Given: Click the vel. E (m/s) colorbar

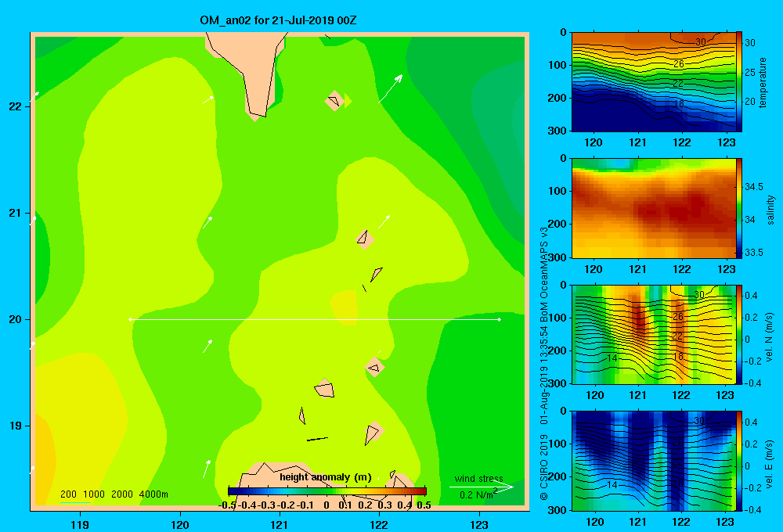Looking at the screenshot, I should click(x=739, y=461).
